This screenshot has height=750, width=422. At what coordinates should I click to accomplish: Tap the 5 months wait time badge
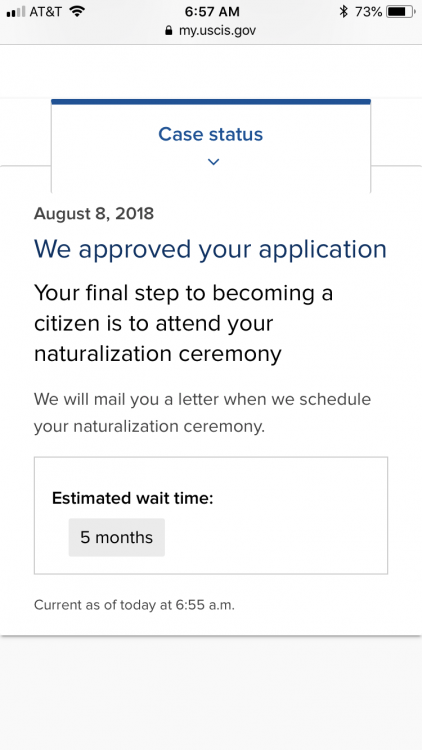click(x=117, y=537)
